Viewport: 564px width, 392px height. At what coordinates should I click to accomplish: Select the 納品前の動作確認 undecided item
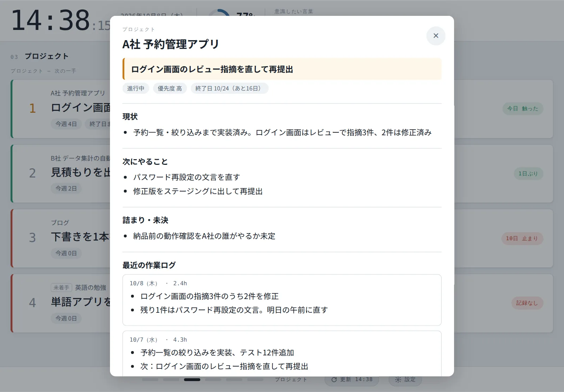tap(204, 236)
